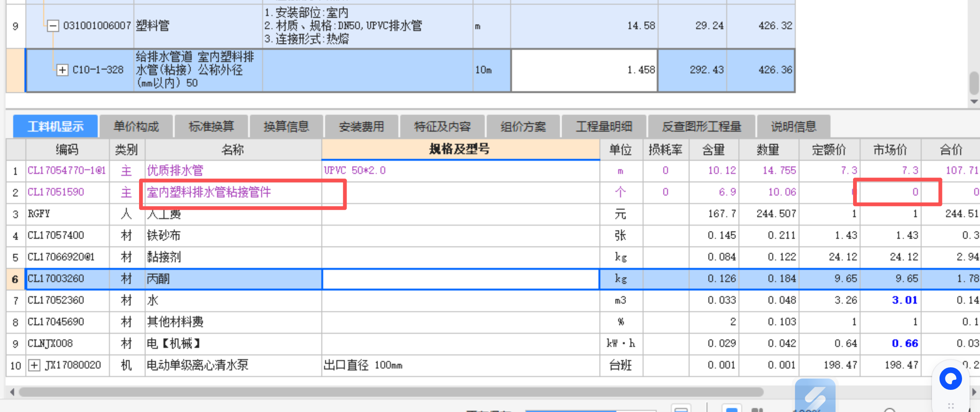Open the 工程量明细 tab
The image size is (980, 412).
pyautogui.click(x=604, y=126)
